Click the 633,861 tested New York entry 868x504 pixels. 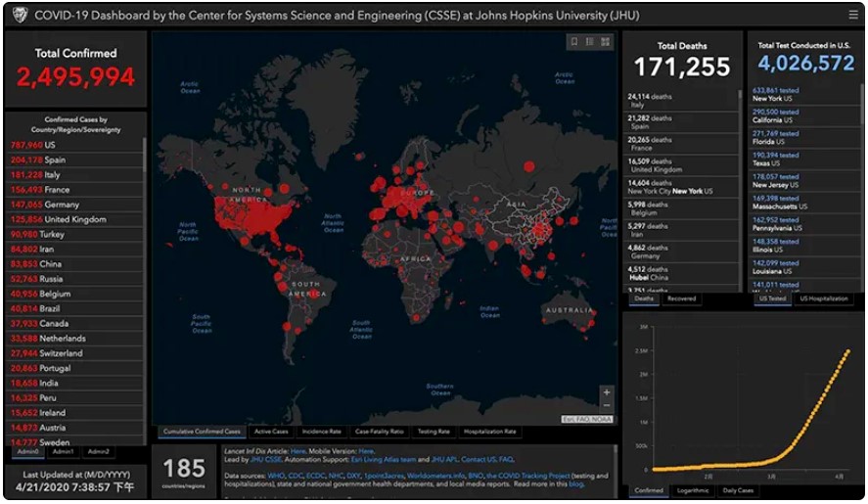[x=805, y=95]
